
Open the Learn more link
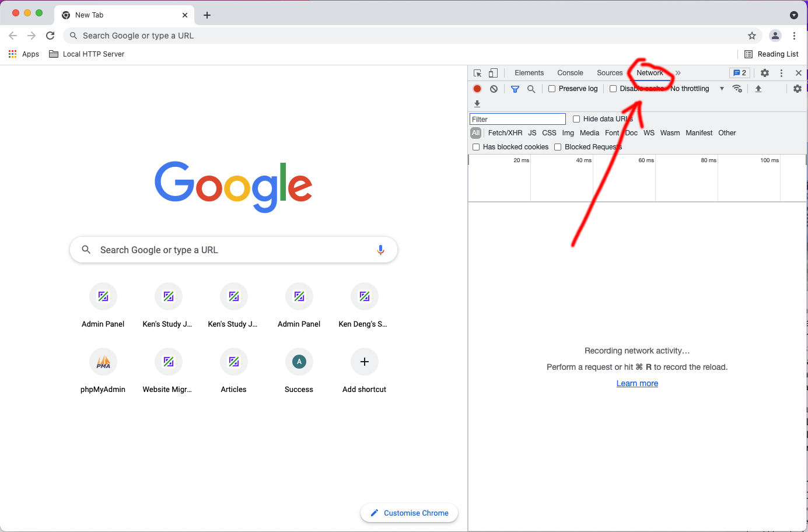click(x=637, y=383)
